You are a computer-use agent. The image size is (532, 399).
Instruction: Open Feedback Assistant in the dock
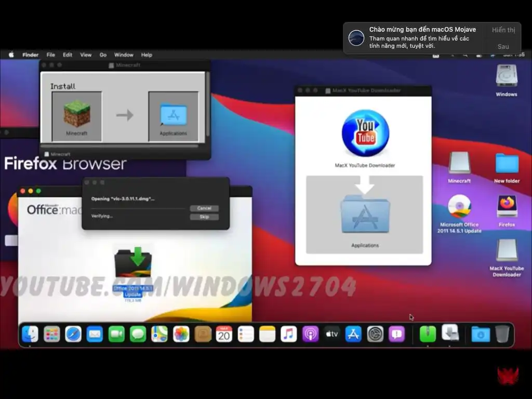pos(396,334)
